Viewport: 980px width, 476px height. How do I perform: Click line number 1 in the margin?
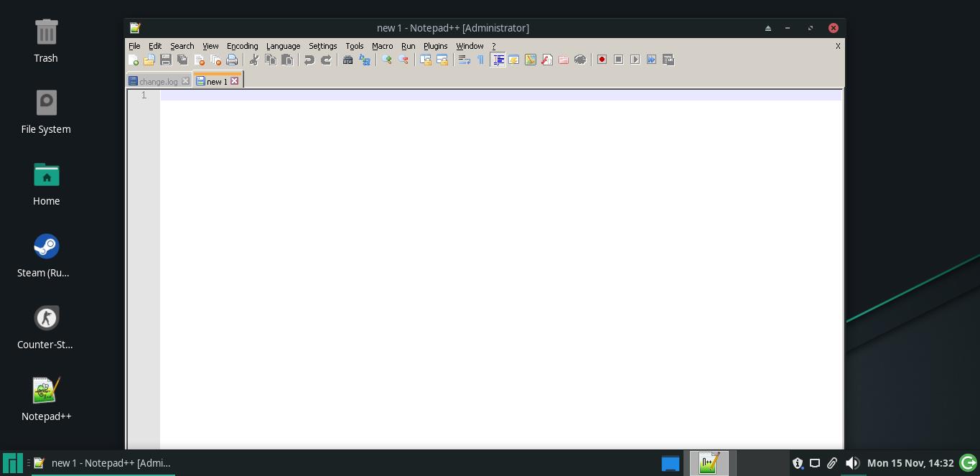pos(144,95)
